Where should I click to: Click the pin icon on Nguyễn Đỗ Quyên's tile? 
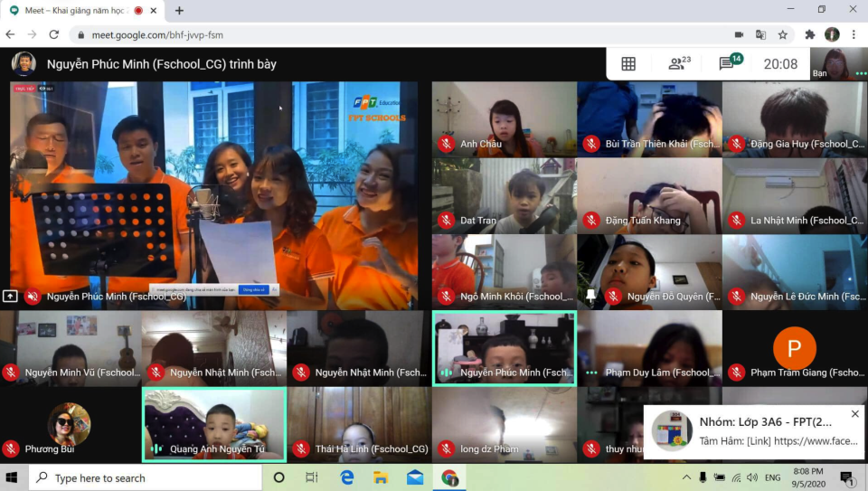coord(590,296)
